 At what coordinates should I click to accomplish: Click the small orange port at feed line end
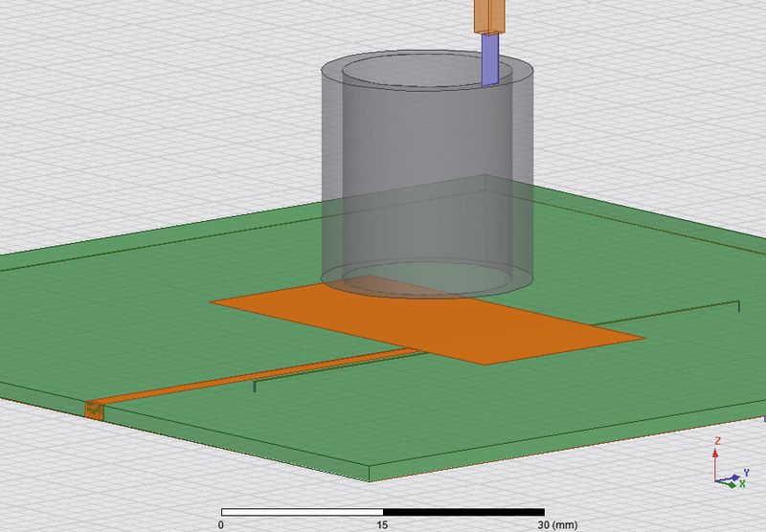[x=94, y=410]
